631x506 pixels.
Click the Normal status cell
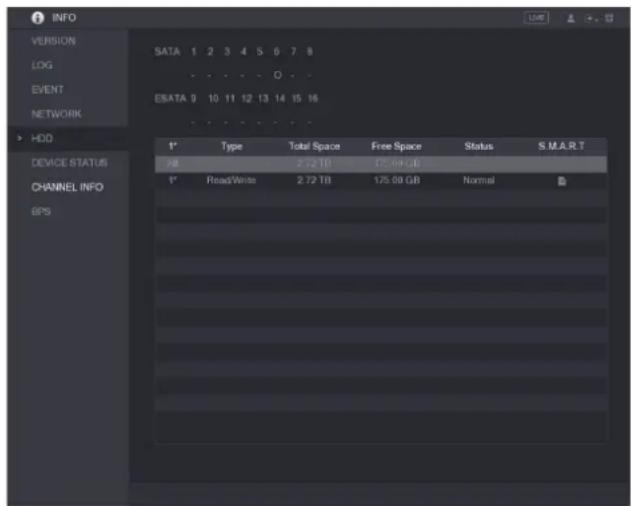click(x=478, y=180)
